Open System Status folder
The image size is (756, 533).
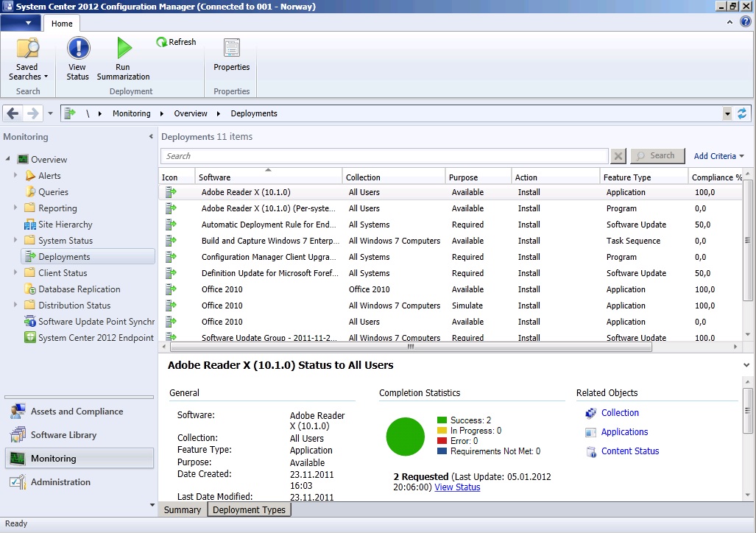pos(65,240)
